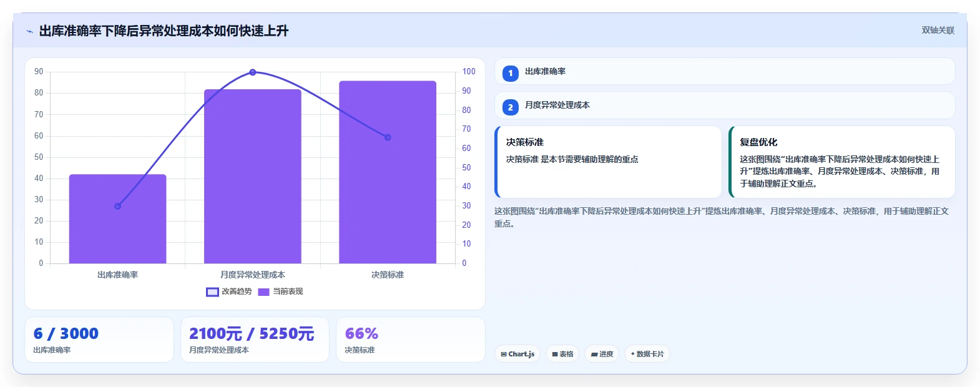Select the 出库准确率 bar in chart
The width and height of the screenshot is (980, 387).
click(x=117, y=219)
